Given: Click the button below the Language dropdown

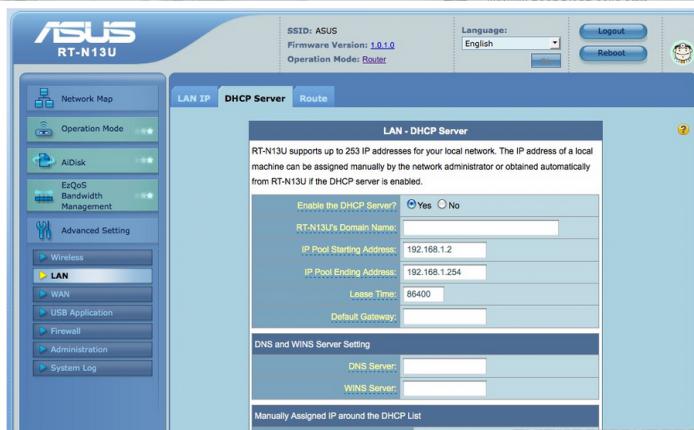Looking at the screenshot, I should (x=546, y=61).
